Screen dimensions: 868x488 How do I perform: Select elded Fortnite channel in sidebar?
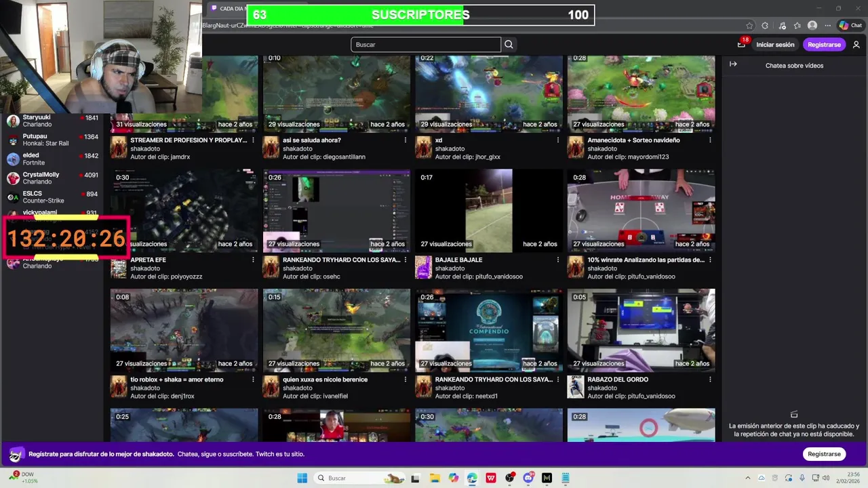tap(52, 159)
